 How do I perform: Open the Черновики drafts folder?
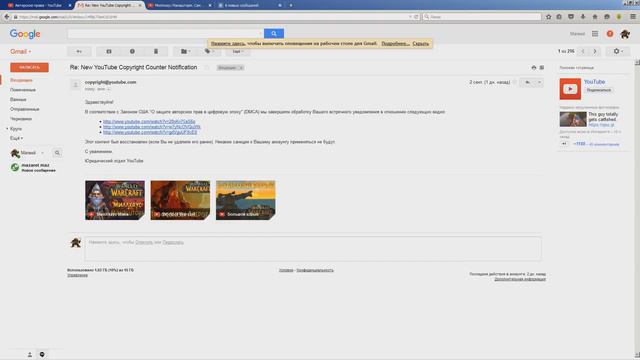21,119
